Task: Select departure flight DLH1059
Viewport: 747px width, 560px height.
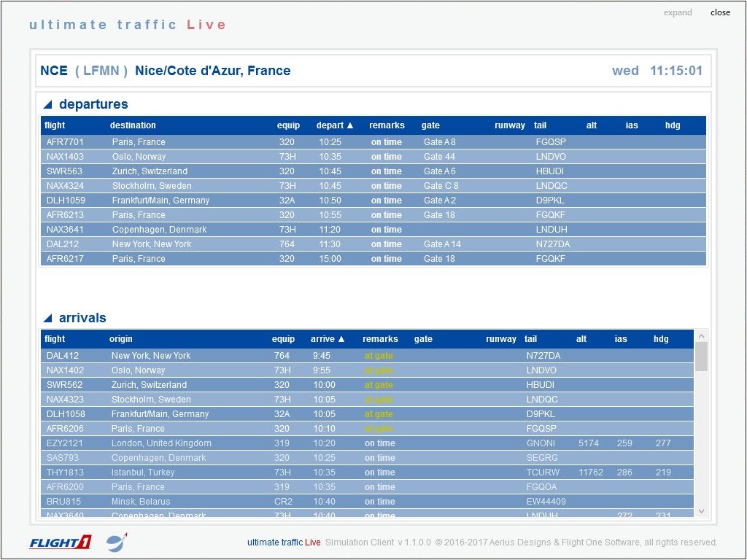Action: tap(373, 201)
